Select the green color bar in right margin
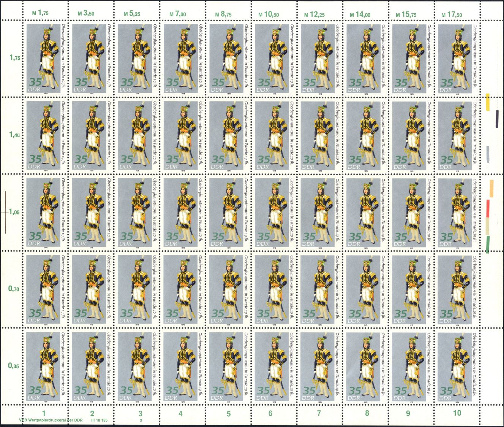 488,244
